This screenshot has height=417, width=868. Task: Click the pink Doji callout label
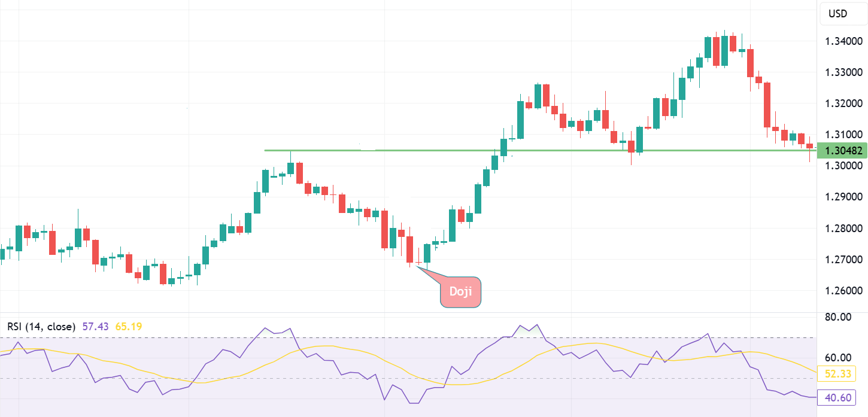pos(460,292)
